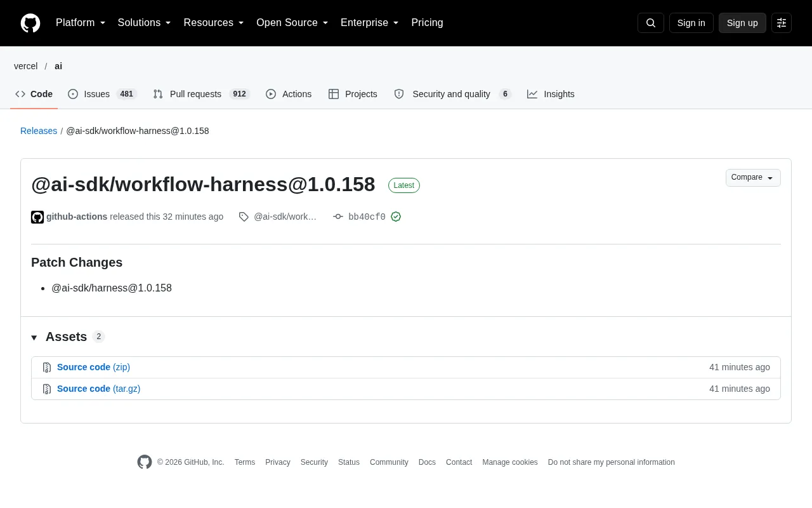
Task: Open the search magnifier button
Action: coord(651,23)
